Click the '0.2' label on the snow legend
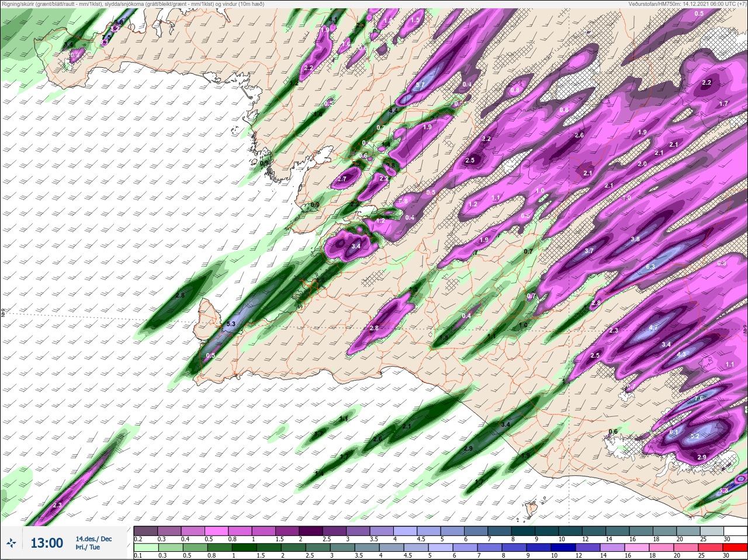Image resolution: width=748 pixels, height=560 pixels. tap(137, 539)
